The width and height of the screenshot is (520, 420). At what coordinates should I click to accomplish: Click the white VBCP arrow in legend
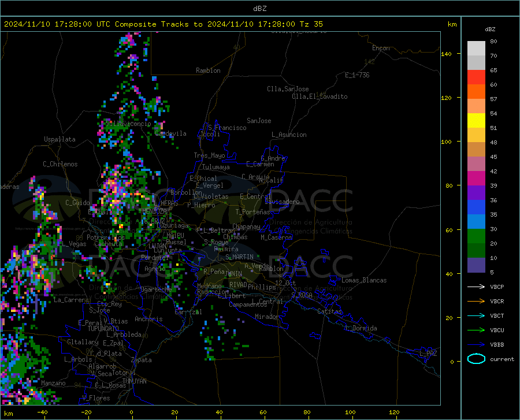tap(476, 287)
